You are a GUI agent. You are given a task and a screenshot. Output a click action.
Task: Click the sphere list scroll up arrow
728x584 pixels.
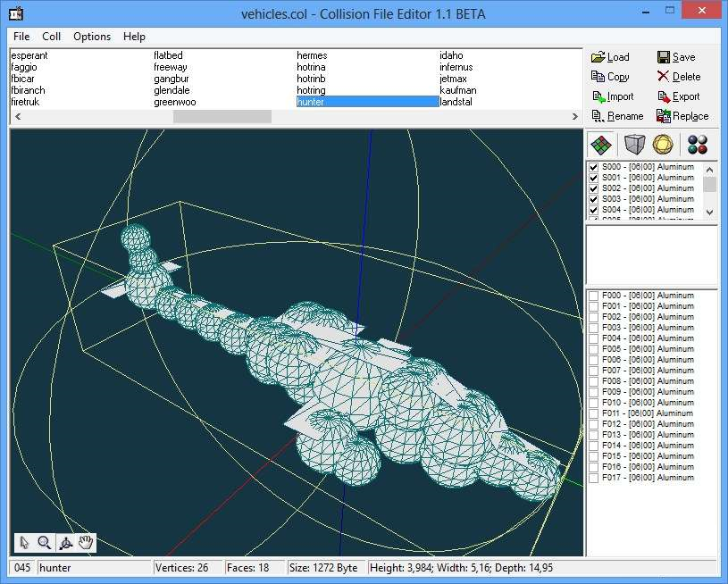pos(709,170)
